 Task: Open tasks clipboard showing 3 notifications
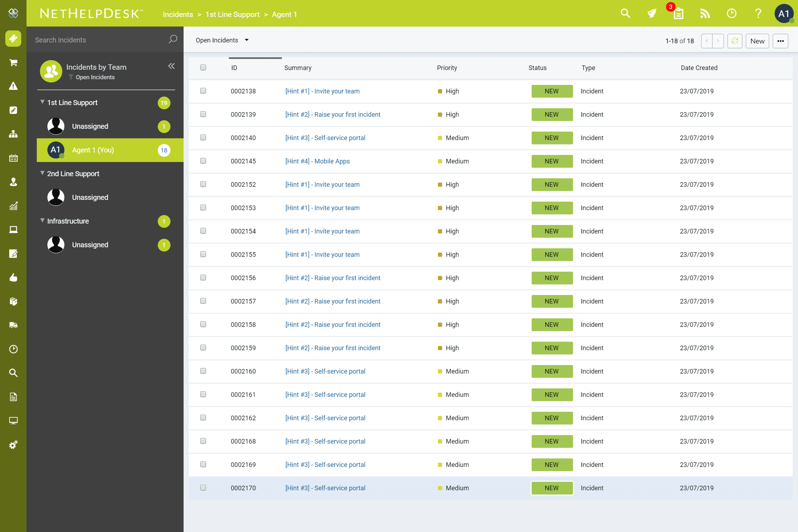678,14
